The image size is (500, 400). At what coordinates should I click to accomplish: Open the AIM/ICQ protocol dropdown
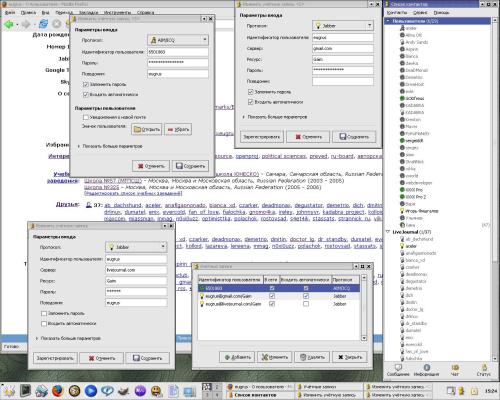point(178,40)
